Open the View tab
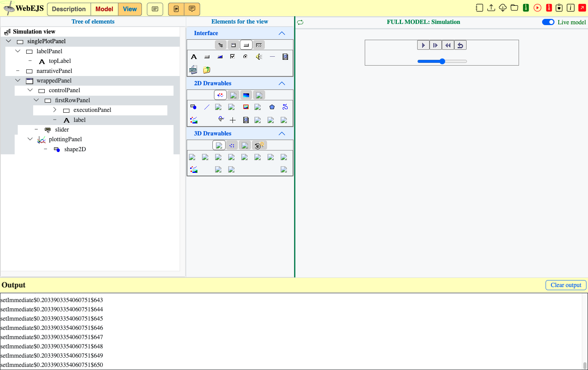The height and width of the screenshot is (370, 588). click(x=130, y=9)
